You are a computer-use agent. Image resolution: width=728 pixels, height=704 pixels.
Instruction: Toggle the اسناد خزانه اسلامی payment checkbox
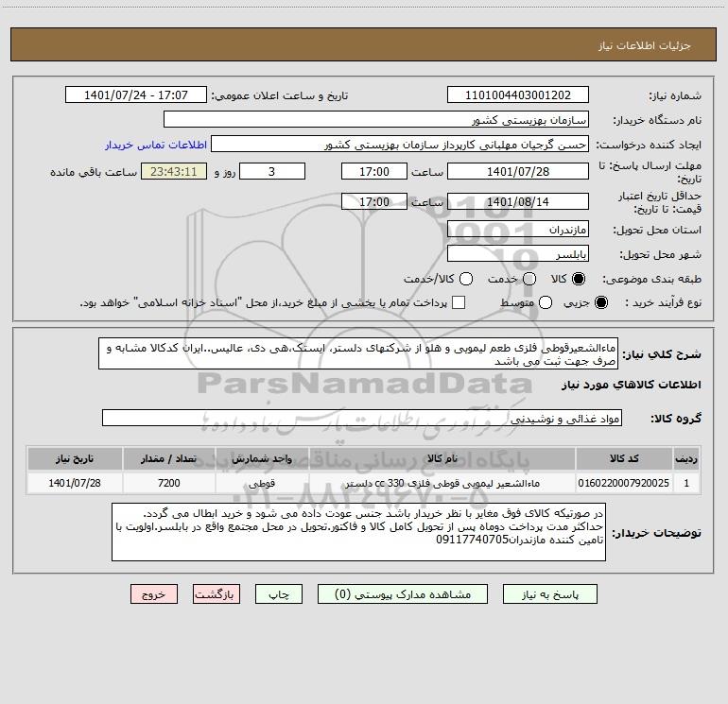tap(459, 302)
